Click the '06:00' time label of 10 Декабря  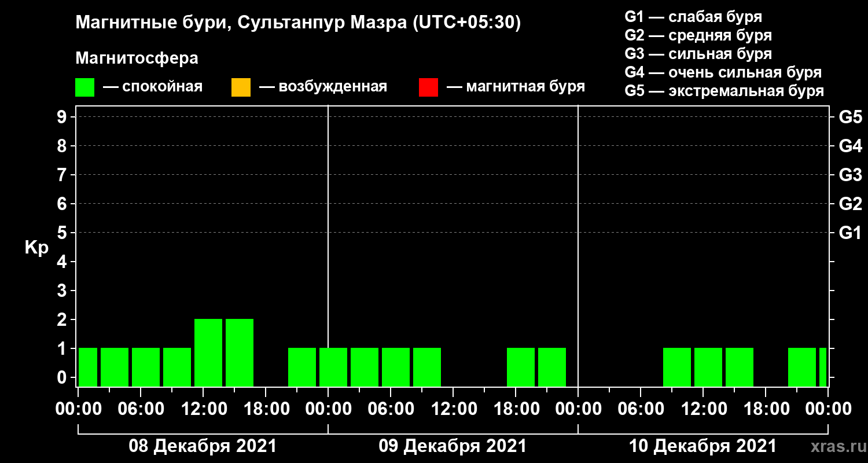point(641,409)
